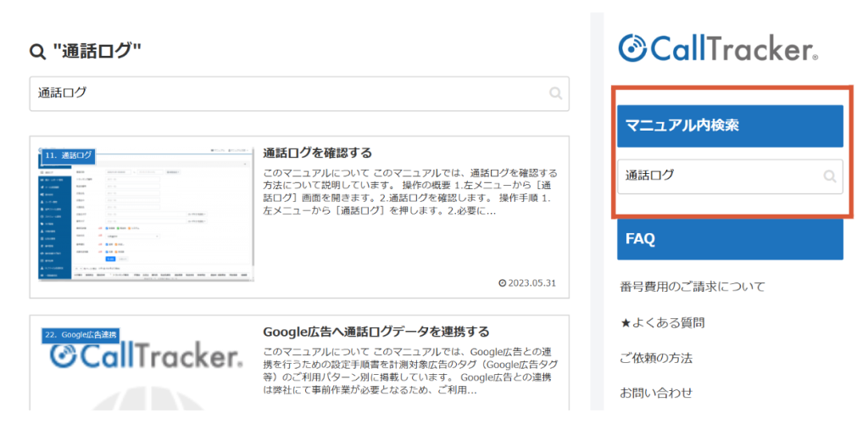The image size is (868, 430).
Task: Click the FAQ blue header
Action: click(x=730, y=239)
